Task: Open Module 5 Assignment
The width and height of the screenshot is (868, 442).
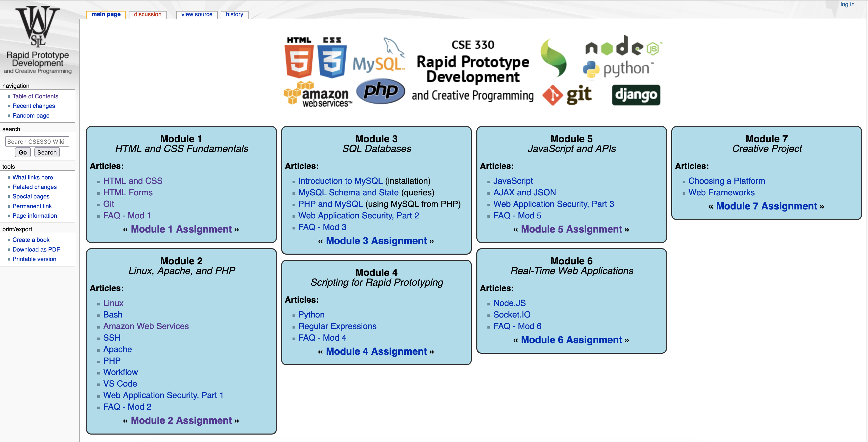Action: pyautogui.click(x=571, y=229)
